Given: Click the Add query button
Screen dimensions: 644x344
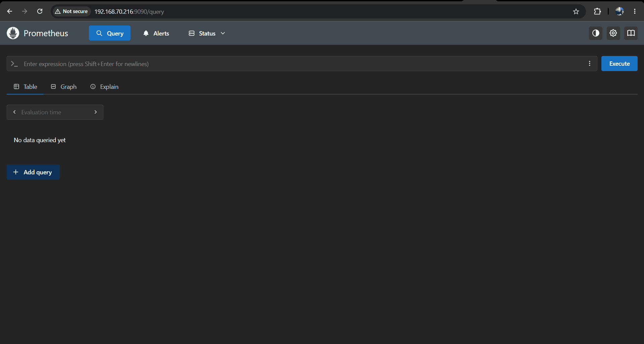Looking at the screenshot, I should tap(33, 172).
